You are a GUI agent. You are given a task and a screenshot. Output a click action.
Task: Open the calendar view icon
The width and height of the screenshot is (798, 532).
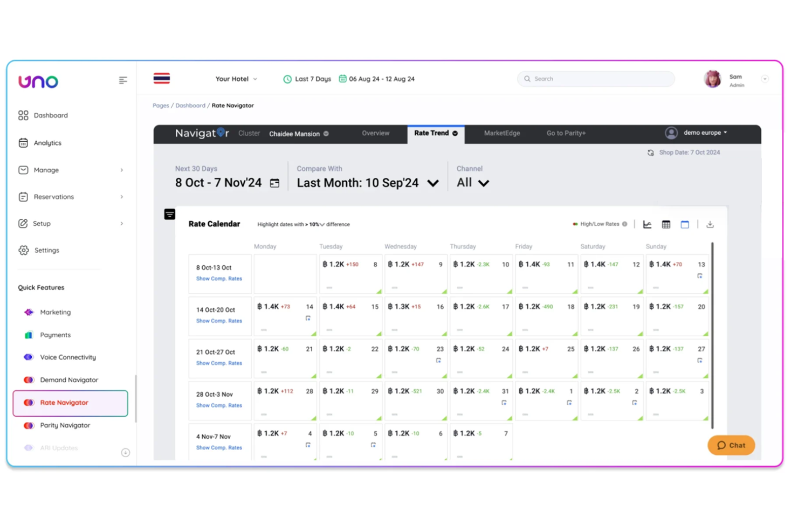click(685, 224)
